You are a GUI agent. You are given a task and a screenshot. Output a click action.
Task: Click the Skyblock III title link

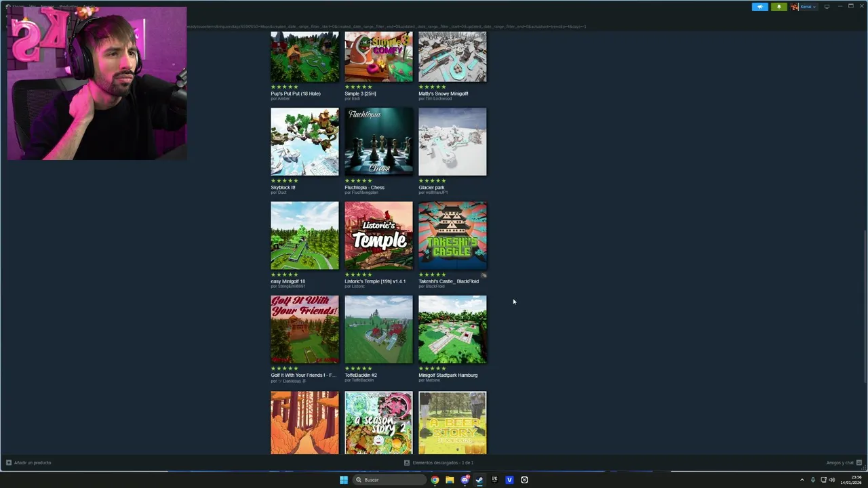[283, 187]
